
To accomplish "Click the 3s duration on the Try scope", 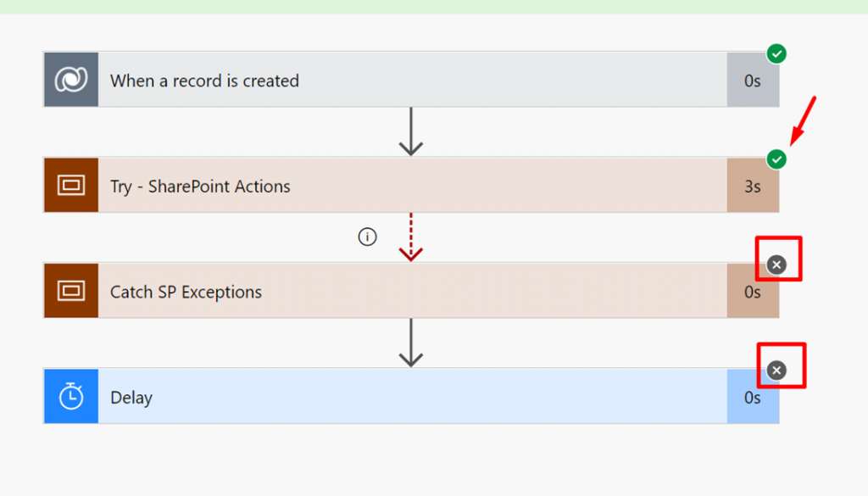I will pos(753,187).
